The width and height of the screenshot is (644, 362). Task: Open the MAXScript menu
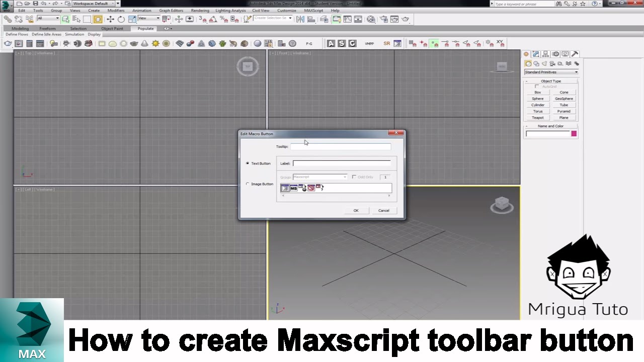314,11
